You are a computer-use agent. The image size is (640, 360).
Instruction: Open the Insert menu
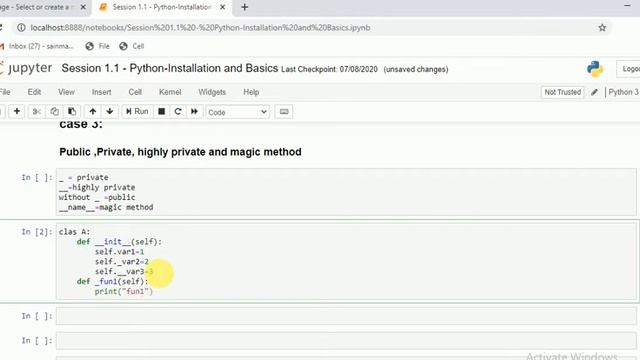[102, 92]
